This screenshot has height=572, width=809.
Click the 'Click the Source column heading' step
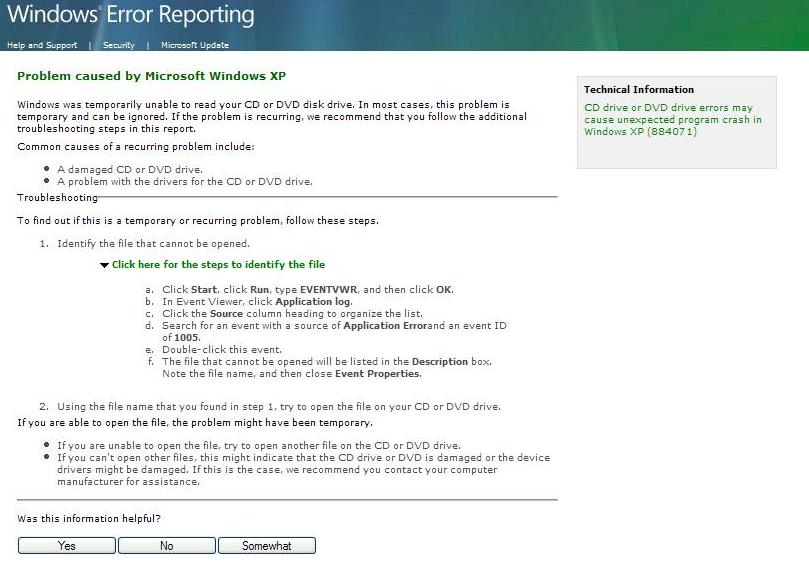tap(292, 313)
